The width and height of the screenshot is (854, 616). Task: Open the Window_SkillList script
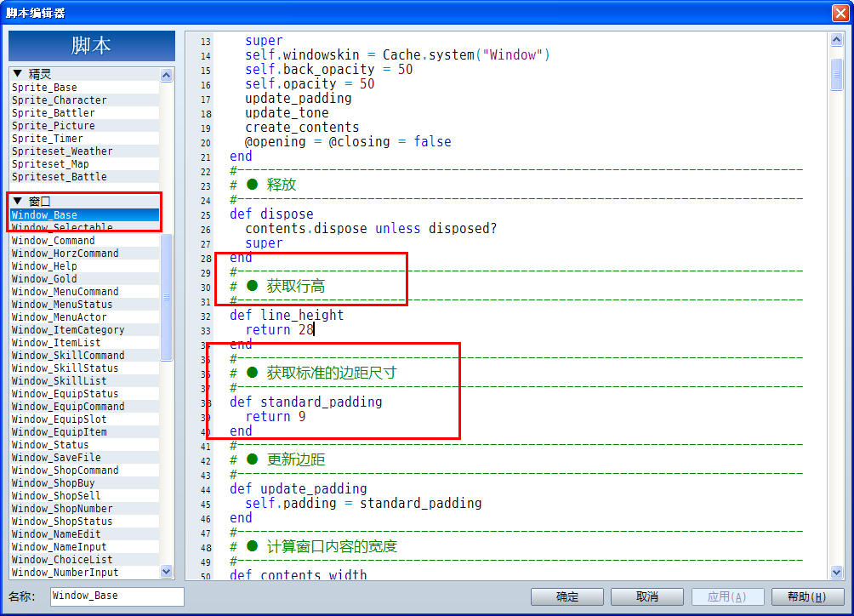coord(85,381)
